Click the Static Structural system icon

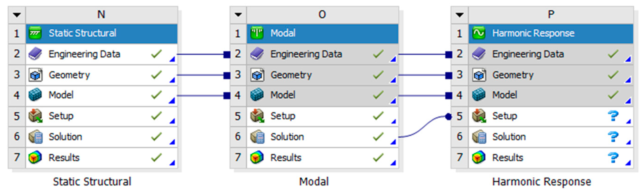pos(35,33)
